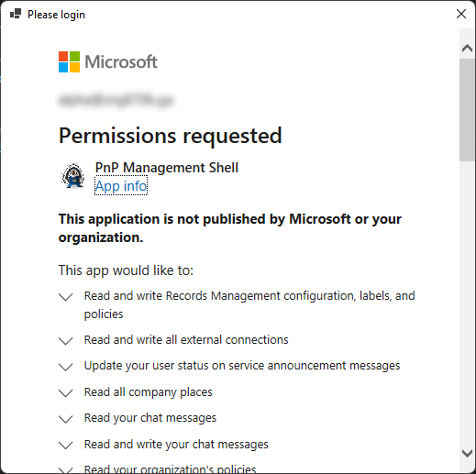The width and height of the screenshot is (476, 474).
Task: Close the Please login dialog
Action: (x=461, y=14)
